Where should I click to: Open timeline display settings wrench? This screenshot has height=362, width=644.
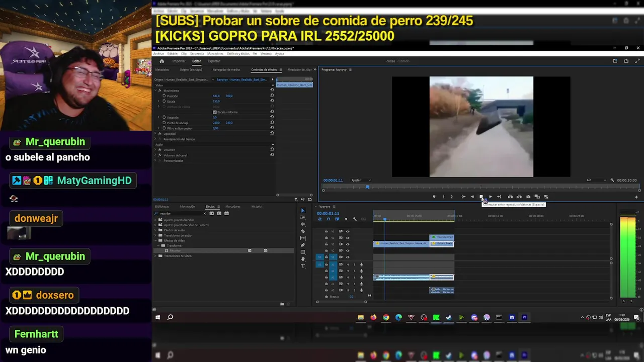tap(355, 219)
